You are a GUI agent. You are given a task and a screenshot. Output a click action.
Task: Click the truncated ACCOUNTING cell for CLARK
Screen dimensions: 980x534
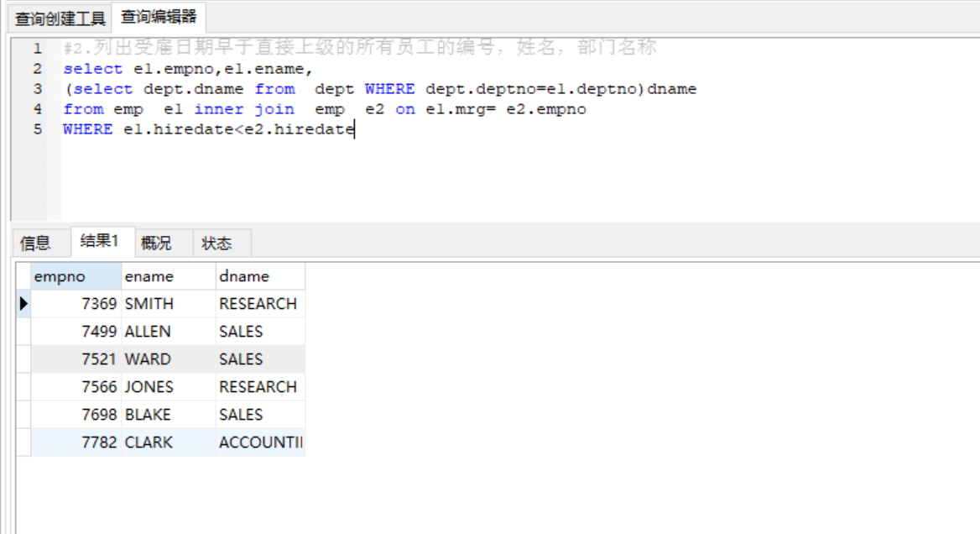pos(260,442)
